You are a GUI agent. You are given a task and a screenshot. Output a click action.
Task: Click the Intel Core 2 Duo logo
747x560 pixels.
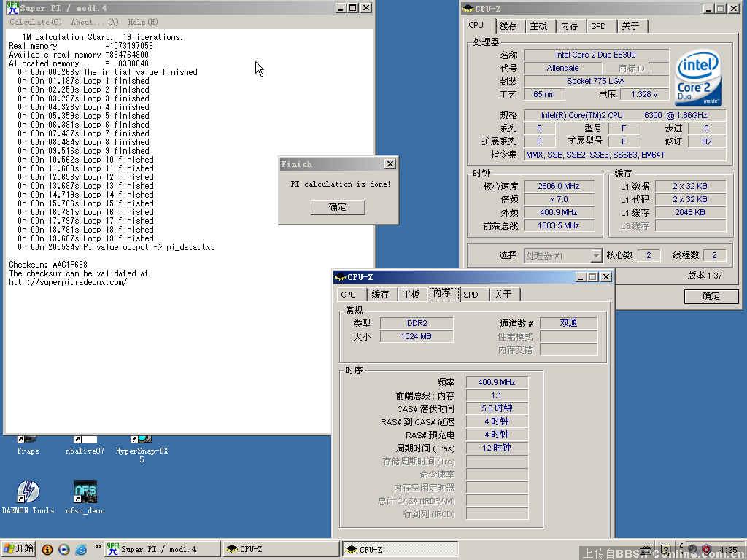click(x=699, y=78)
